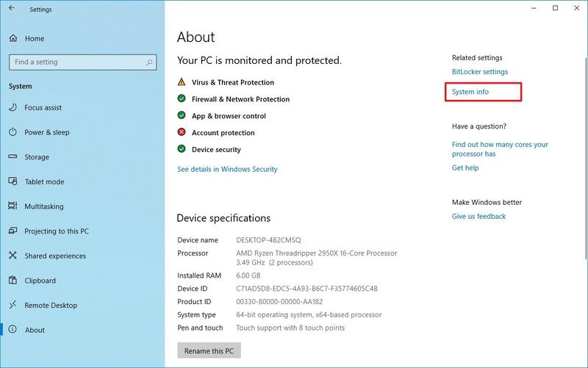Select the Storage drive icon
This screenshot has height=368, width=588.
(x=12, y=157)
